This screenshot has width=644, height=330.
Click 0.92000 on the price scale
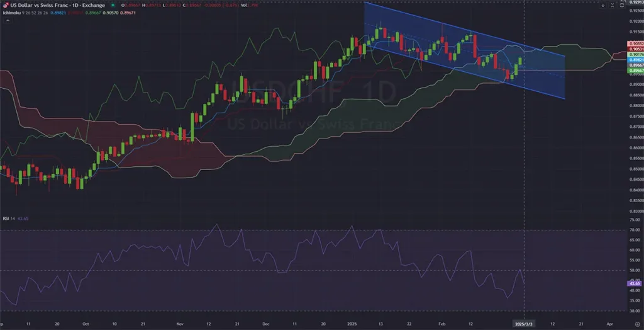click(x=636, y=21)
